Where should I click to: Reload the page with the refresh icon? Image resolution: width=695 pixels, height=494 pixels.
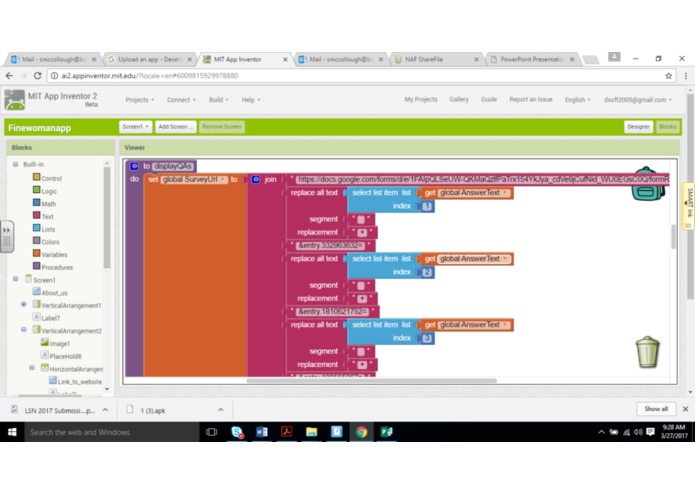point(38,76)
